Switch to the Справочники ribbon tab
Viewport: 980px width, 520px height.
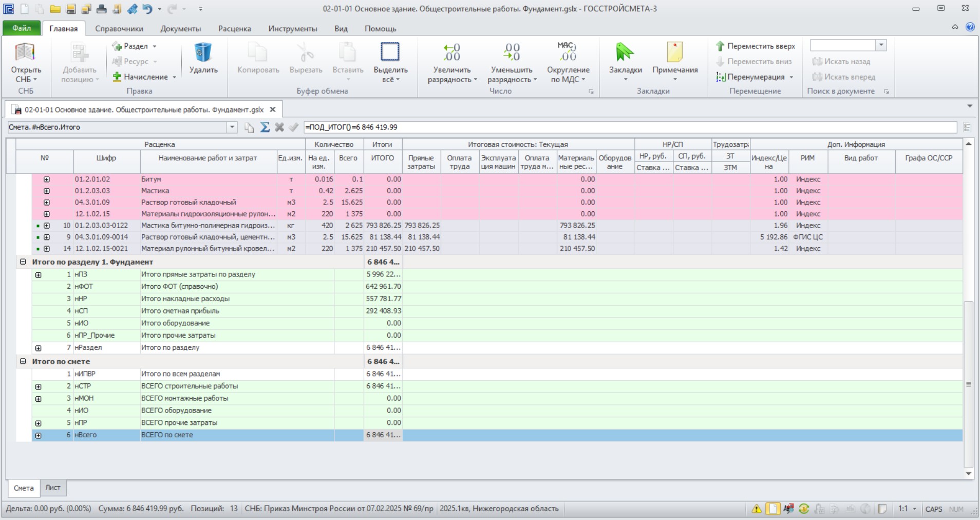coord(119,28)
